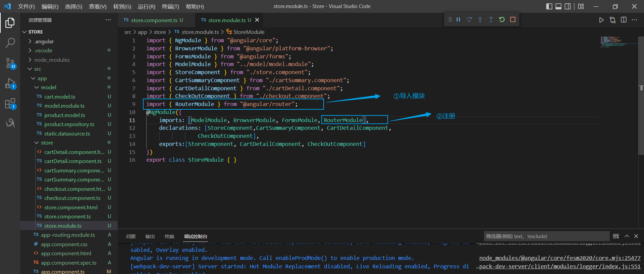This screenshot has height=274, width=644.
Task: Click the debug console filter input
Action: (546, 236)
